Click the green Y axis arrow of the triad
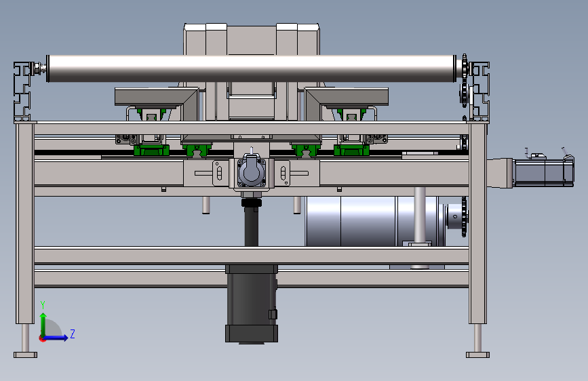The image size is (588, 381). click(43, 324)
